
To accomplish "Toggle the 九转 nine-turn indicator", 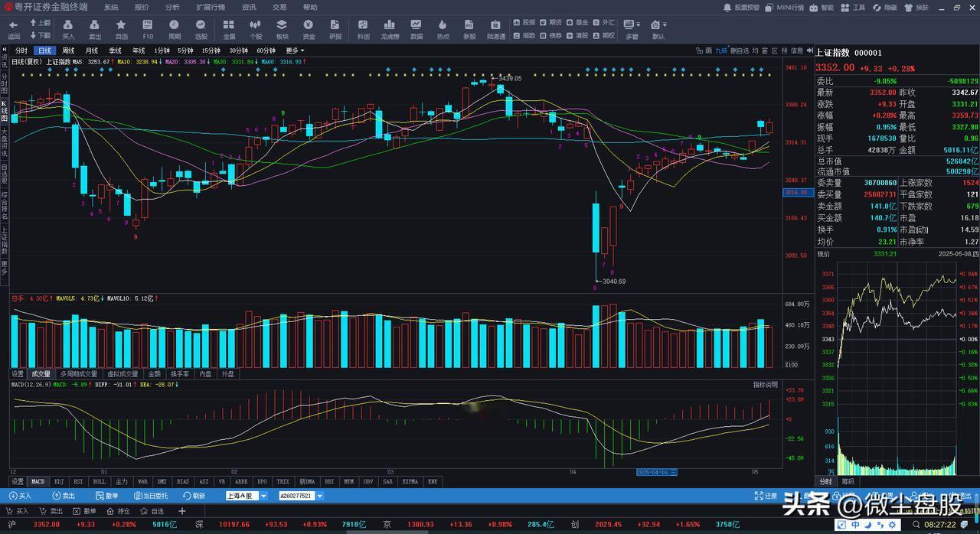I will point(721,50).
